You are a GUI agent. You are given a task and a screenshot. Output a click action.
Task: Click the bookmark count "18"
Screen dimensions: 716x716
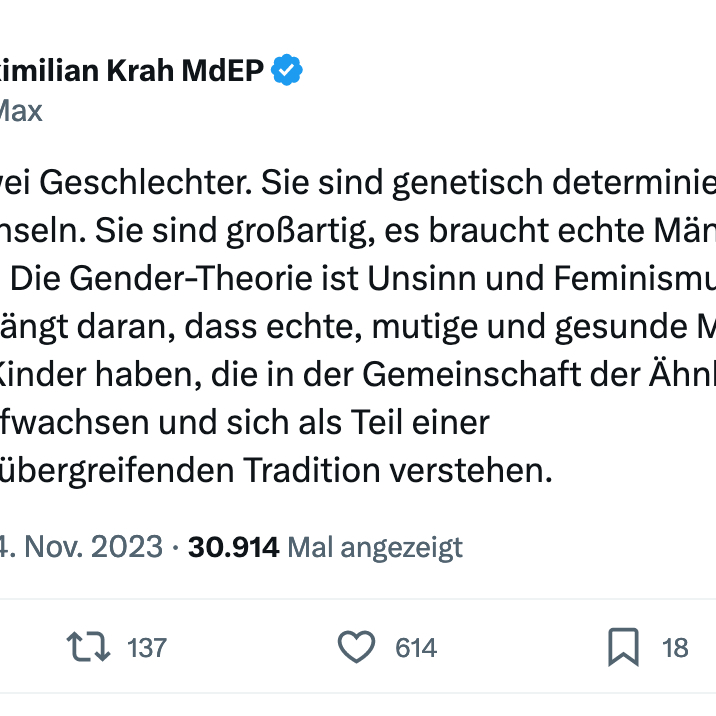pyautogui.click(x=675, y=648)
